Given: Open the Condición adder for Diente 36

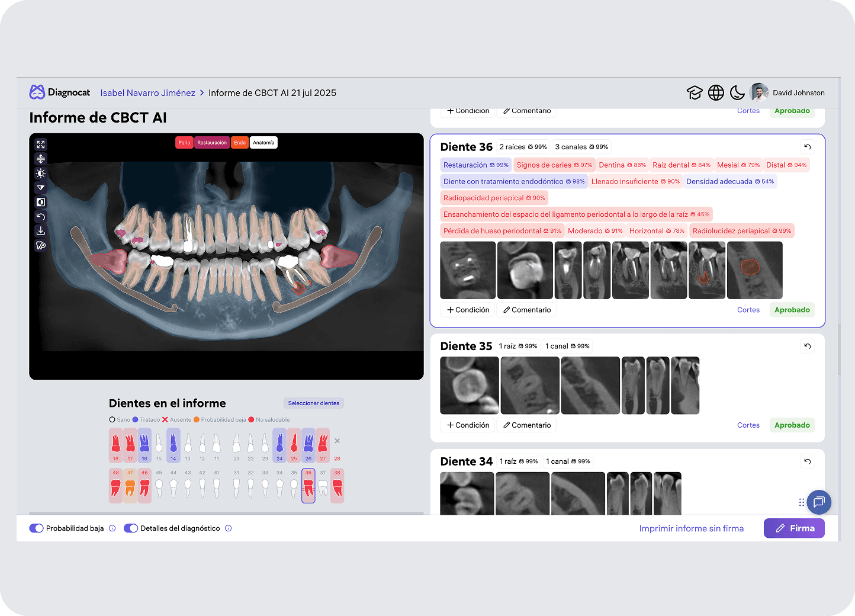Looking at the screenshot, I should (x=468, y=310).
